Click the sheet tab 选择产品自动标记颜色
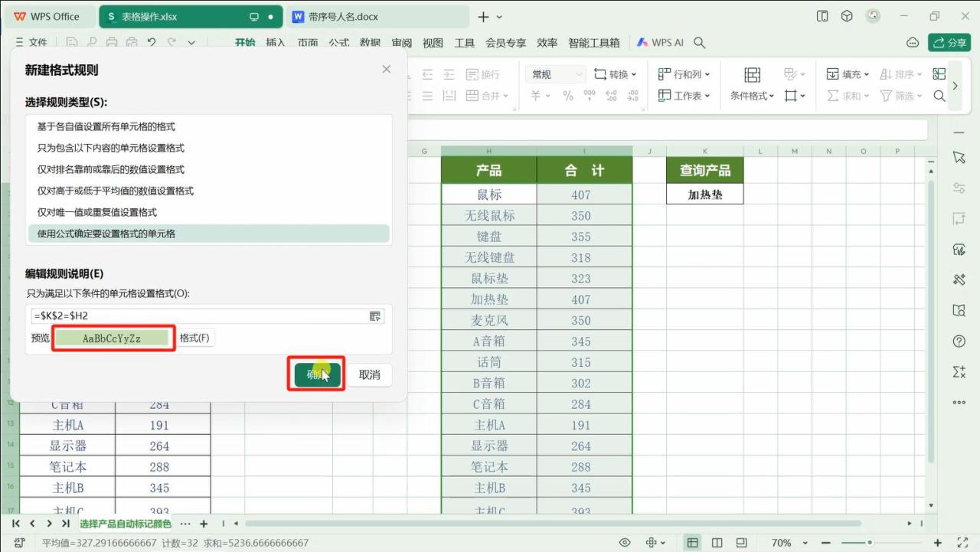The width and height of the screenshot is (980, 552). click(x=126, y=524)
